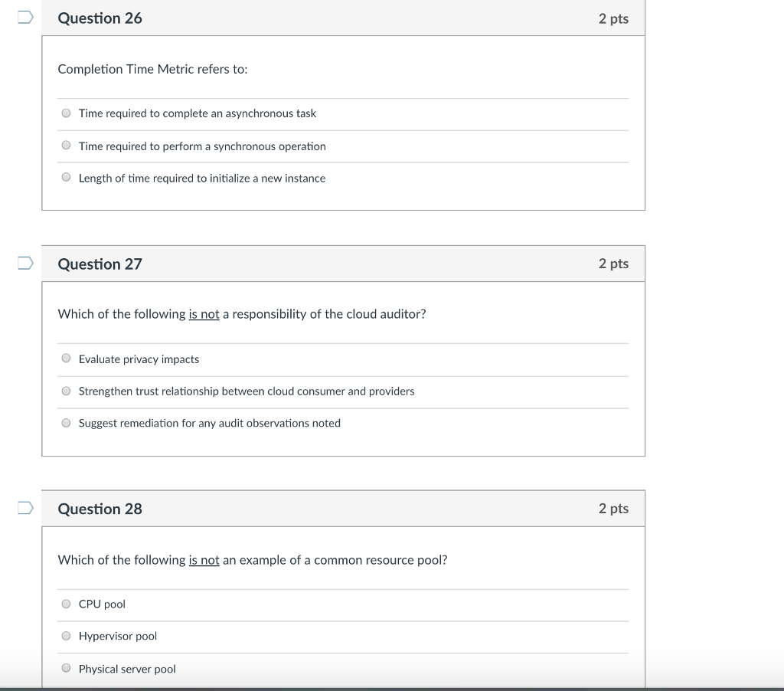784x691 pixels.
Task: Choose "Time required to perform a synchronous operation"
Action: pyautogui.click(x=67, y=146)
